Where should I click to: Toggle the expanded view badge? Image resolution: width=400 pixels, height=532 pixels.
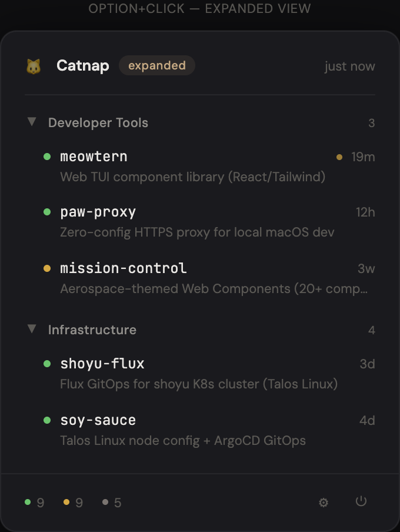(156, 65)
